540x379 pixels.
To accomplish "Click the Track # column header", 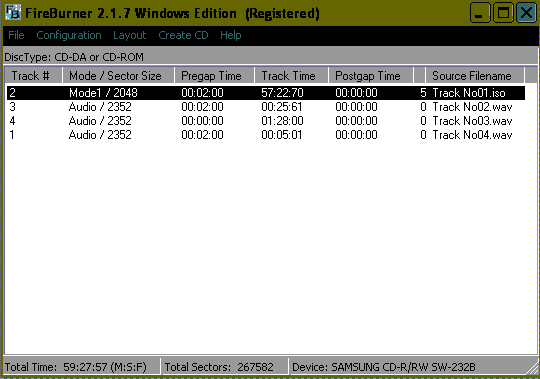I will point(33,75).
